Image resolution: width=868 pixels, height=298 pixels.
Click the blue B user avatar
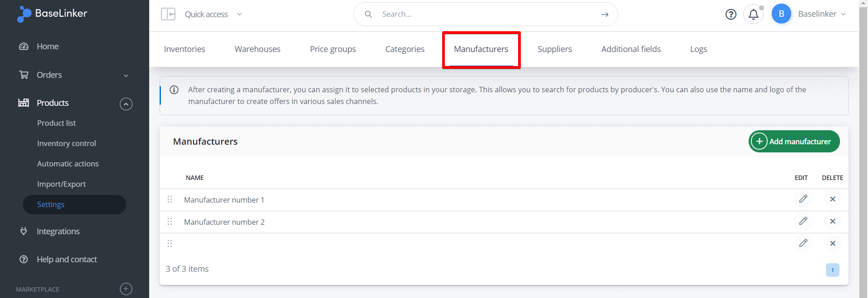[781, 14]
